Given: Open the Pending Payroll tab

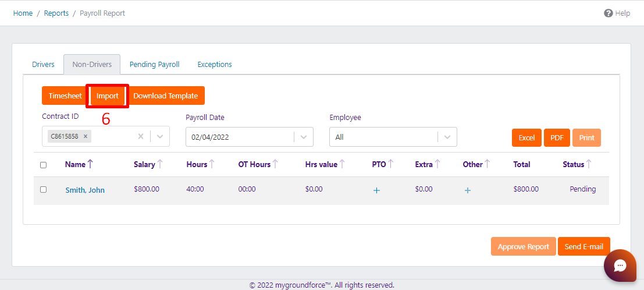Looking at the screenshot, I should pyautogui.click(x=154, y=65).
